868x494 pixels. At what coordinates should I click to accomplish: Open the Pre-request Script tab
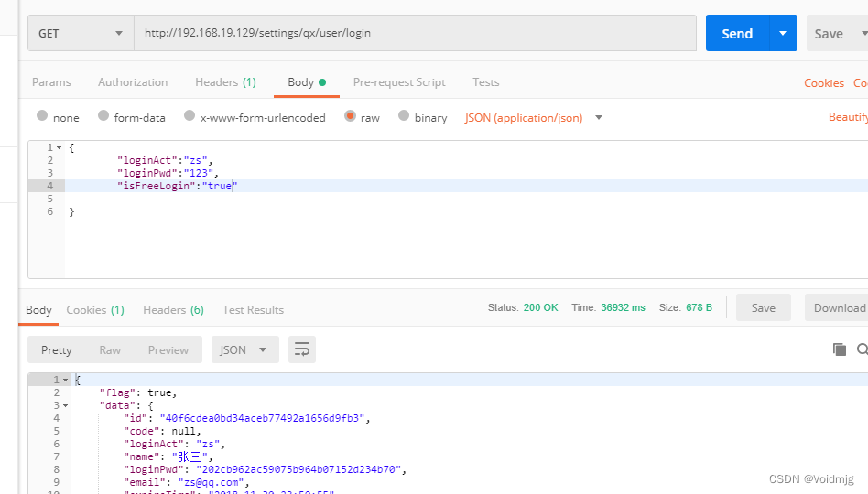coord(399,82)
